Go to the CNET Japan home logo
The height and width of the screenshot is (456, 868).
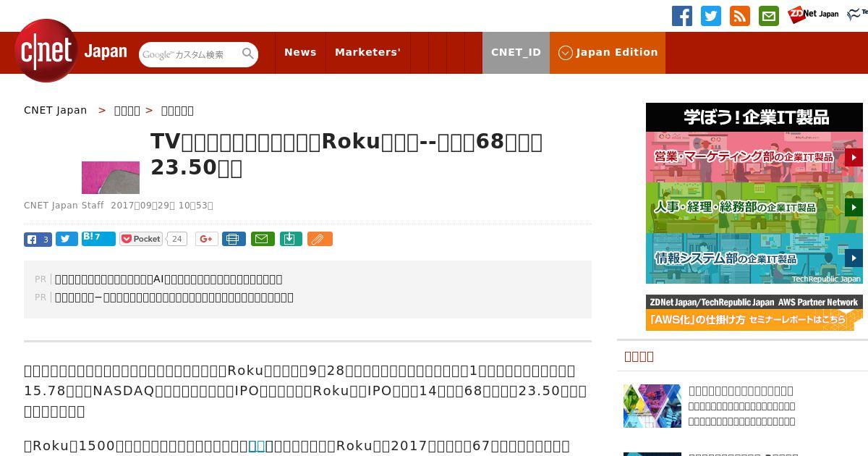[71, 51]
